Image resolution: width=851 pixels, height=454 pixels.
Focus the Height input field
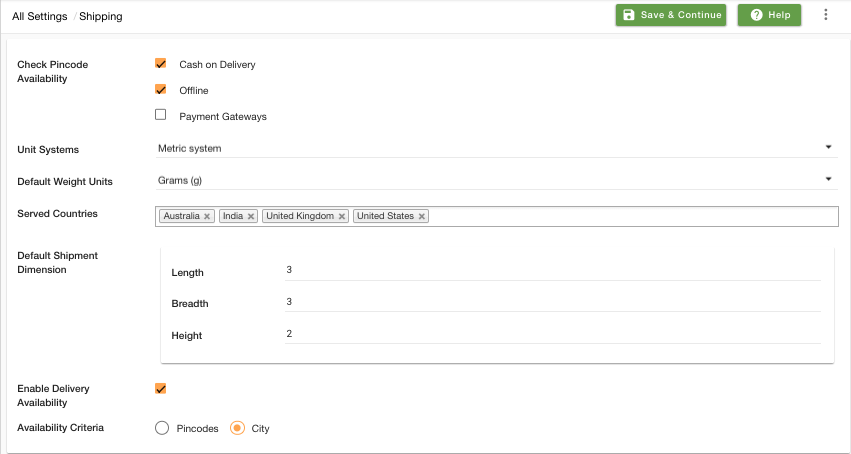[x=552, y=334]
